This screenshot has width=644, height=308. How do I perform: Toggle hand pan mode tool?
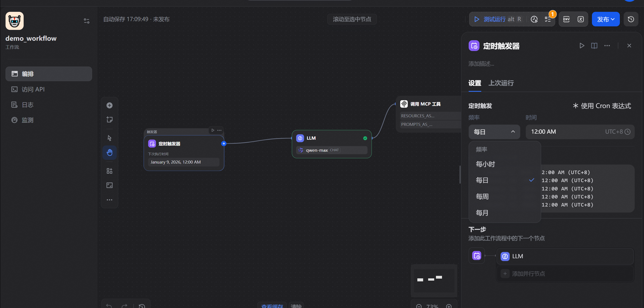(109, 152)
